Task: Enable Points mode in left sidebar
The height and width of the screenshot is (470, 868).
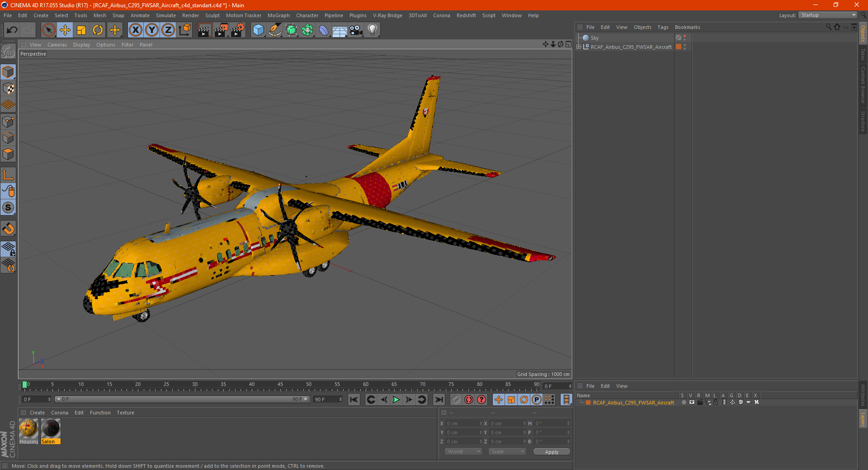Action: (8, 122)
